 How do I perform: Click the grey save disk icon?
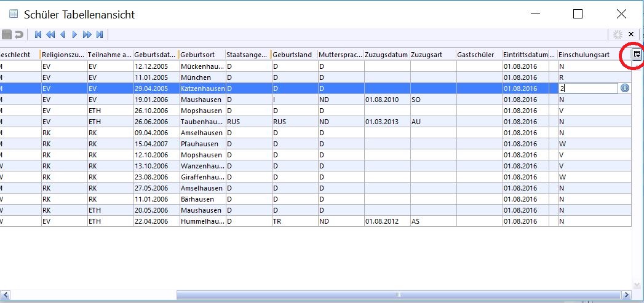pyautogui.click(x=6, y=34)
